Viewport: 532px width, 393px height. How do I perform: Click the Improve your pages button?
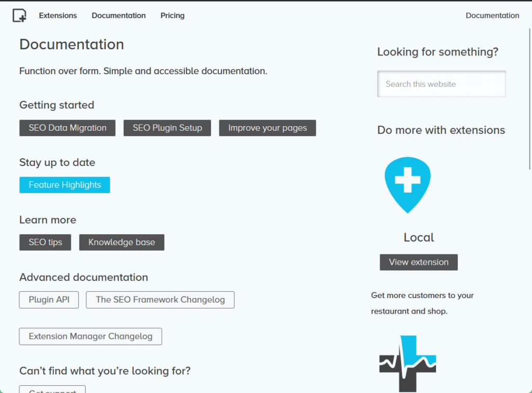pos(268,128)
